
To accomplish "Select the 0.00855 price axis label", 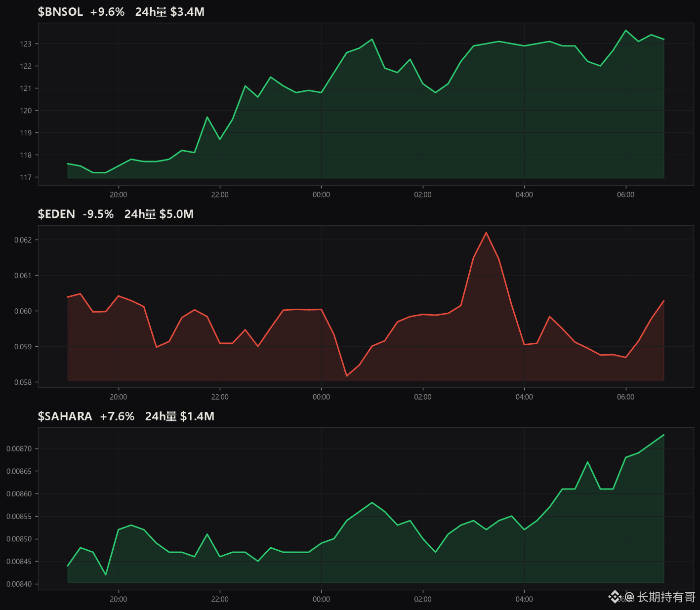I will [19, 517].
